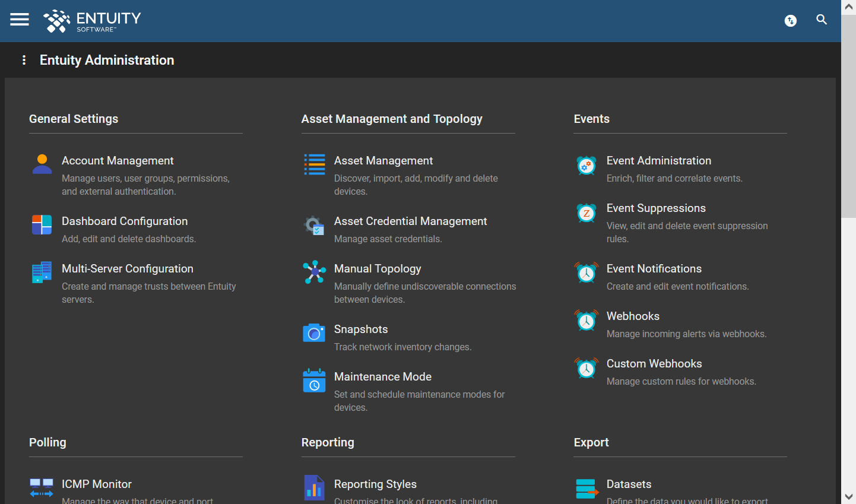Viewport: 856px width, 504px height.
Task: Click the Entuity Software logo
Action: point(92,21)
